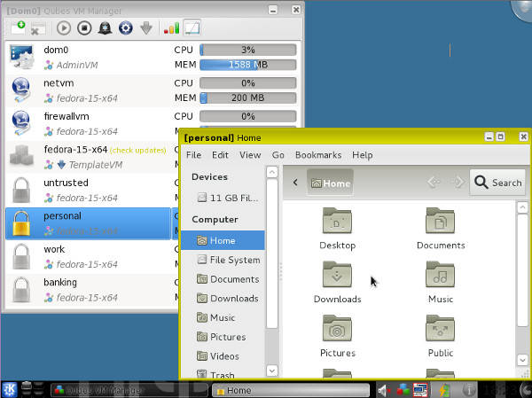This screenshot has width=532, height=398.
Task: Click the back navigation arrow
Action: [434, 183]
